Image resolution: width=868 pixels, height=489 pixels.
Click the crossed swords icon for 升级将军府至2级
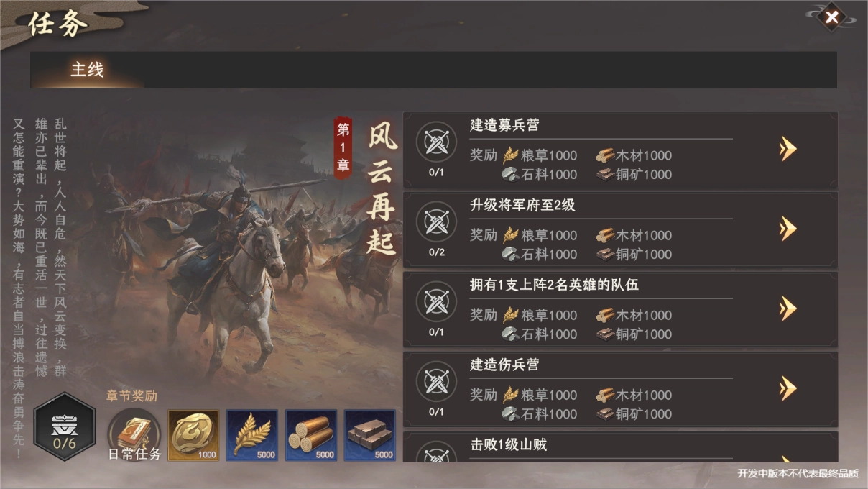[x=436, y=221]
